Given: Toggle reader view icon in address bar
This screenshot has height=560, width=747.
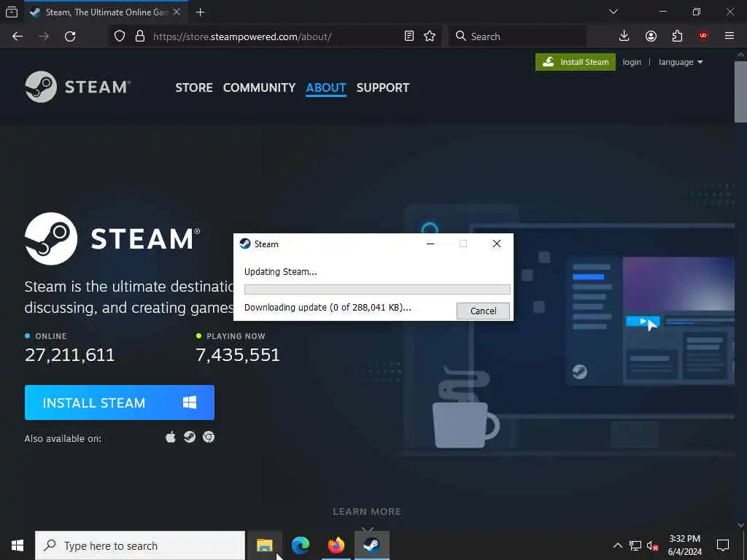Looking at the screenshot, I should point(409,36).
